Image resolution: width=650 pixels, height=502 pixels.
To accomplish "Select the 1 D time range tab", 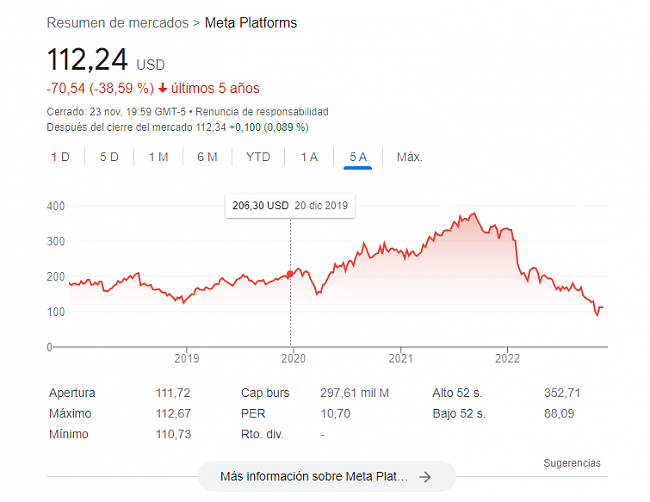I will [60, 157].
